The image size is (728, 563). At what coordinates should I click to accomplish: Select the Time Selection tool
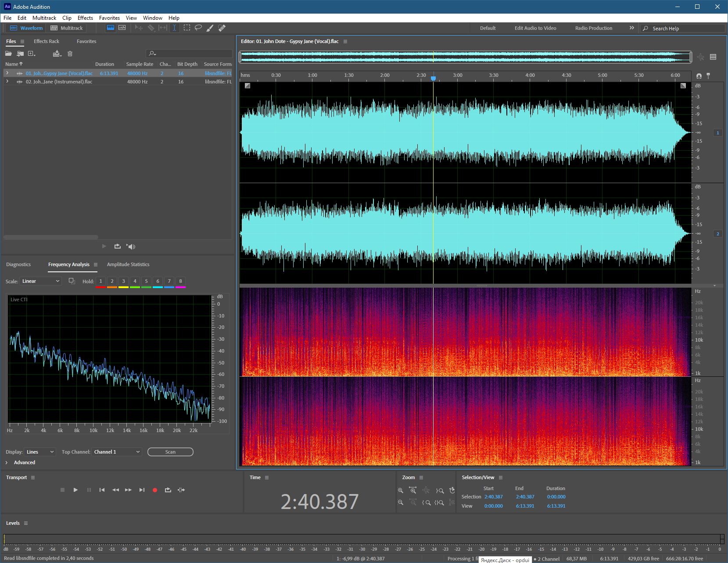pos(174,28)
